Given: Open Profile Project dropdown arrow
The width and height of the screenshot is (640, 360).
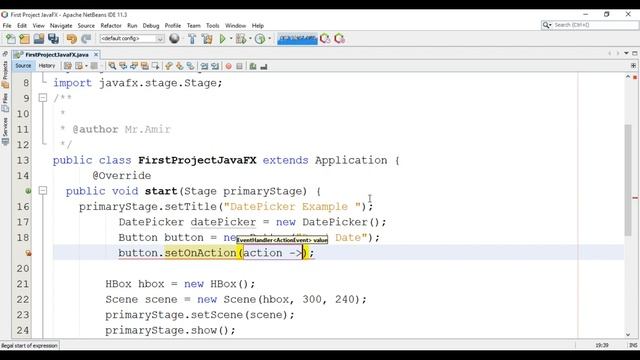Looking at the screenshot, I should coord(269,39).
